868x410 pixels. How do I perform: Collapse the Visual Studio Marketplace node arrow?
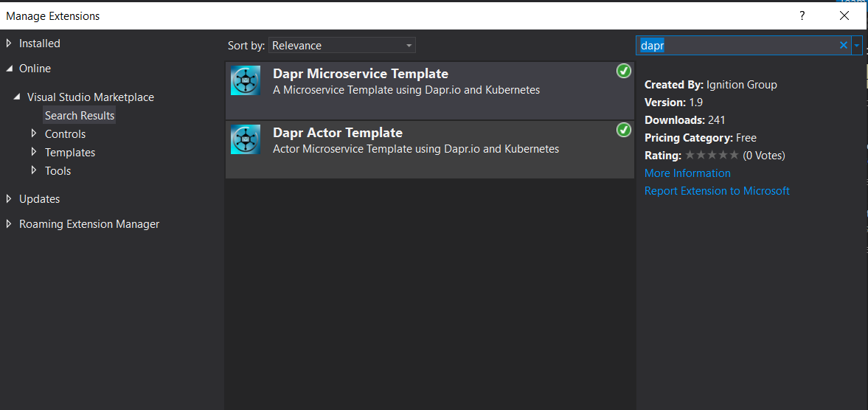pyautogui.click(x=18, y=97)
